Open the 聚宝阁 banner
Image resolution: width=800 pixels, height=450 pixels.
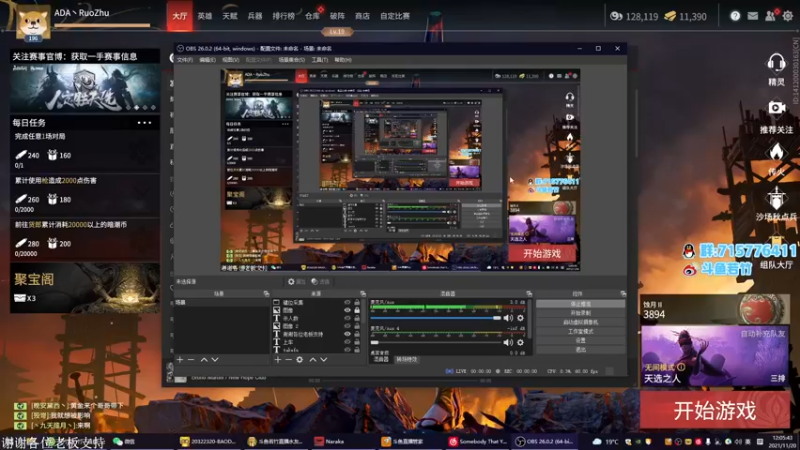coord(85,288)
